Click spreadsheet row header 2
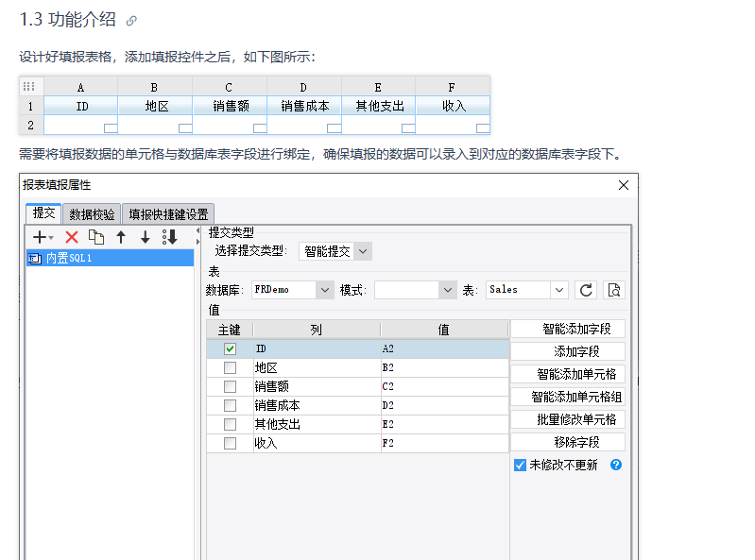This screenshot has height=560, width=755. click(x=31, y=125)
